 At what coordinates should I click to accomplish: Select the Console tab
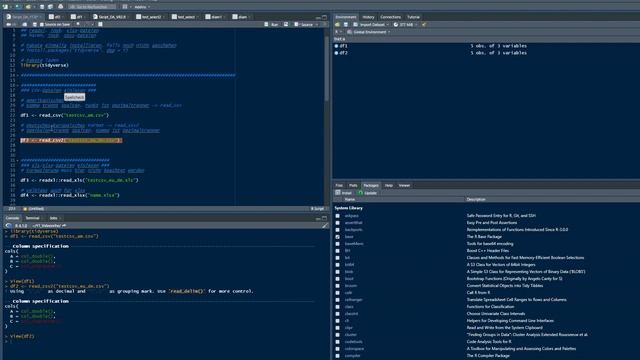12,218
